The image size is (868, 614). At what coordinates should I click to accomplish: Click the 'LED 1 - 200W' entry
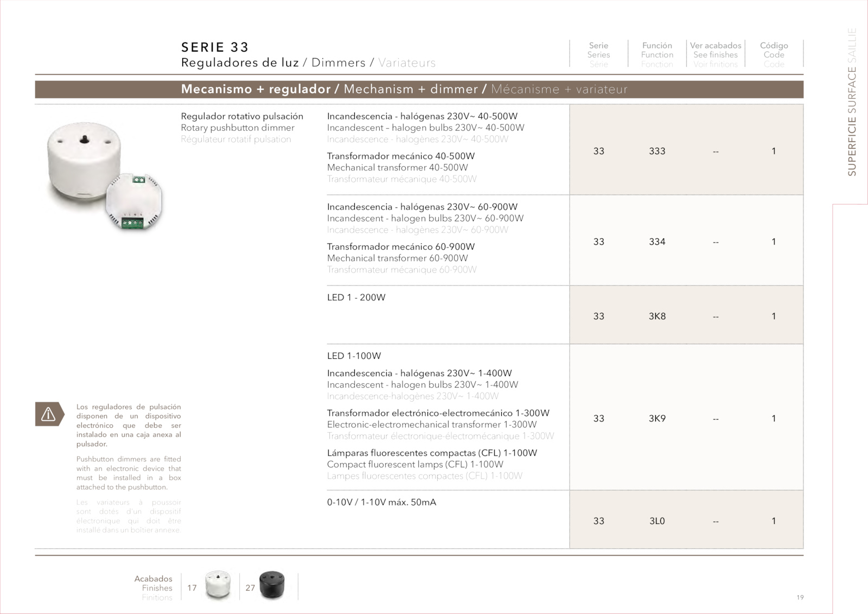tap(356, 297)
